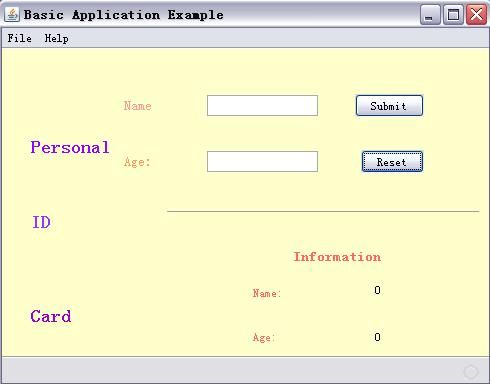Viewport: 490px width, 384px height.
Task: Maximize the Basic Application Example window
Action: (x=453, y=15)
